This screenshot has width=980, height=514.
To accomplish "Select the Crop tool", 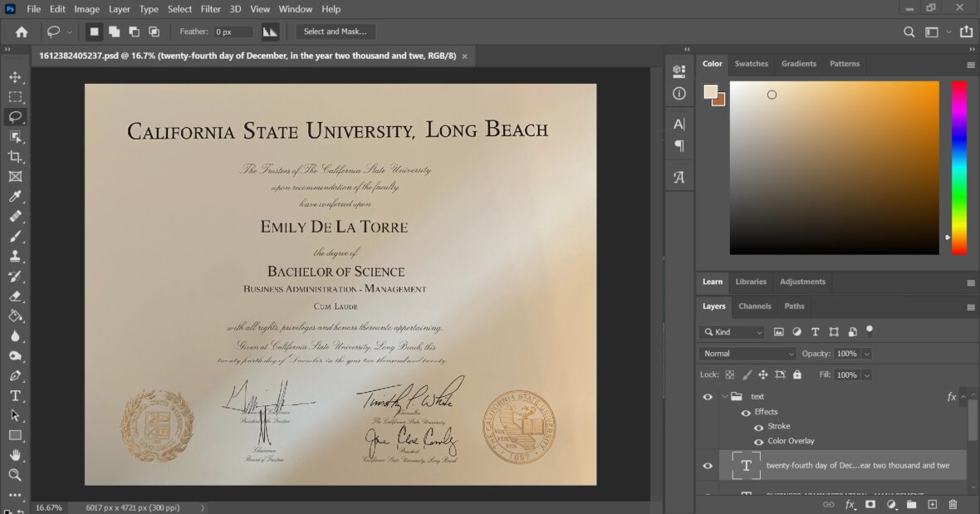I will coord(15,157).
